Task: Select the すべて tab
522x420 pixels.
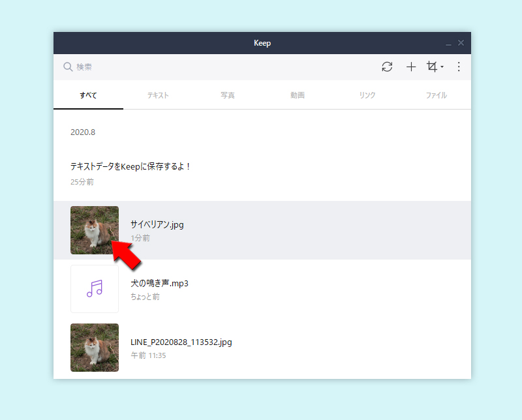Action: click(x=88, y=95)
